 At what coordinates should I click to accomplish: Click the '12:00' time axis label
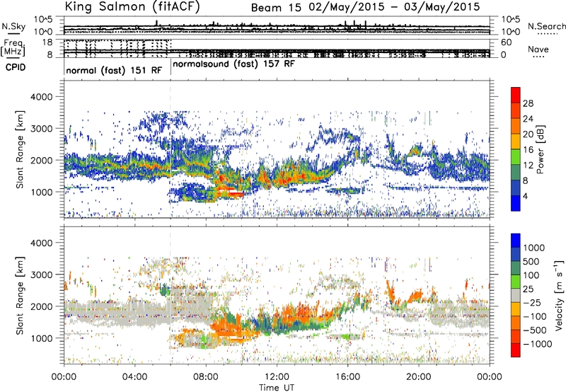[277, 377]
